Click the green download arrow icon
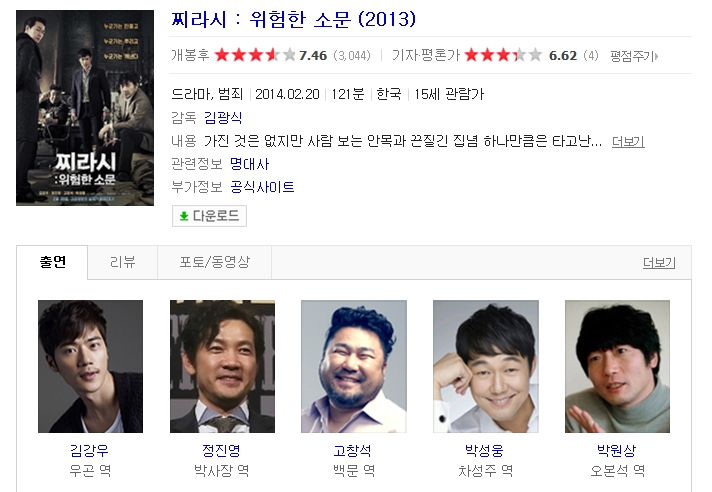Screen dimensions: 712x492 click(183, 216)
